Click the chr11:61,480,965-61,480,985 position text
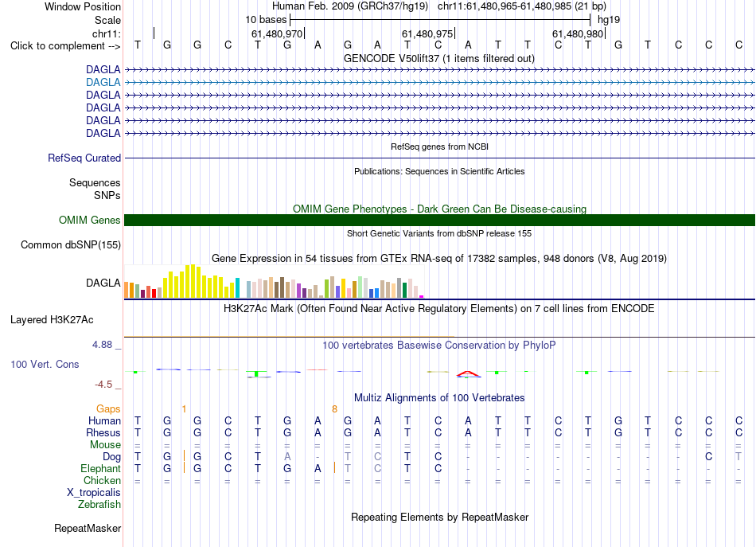This screenshot has width=756, height=547. pyautogui.click(x=522, y=6)
